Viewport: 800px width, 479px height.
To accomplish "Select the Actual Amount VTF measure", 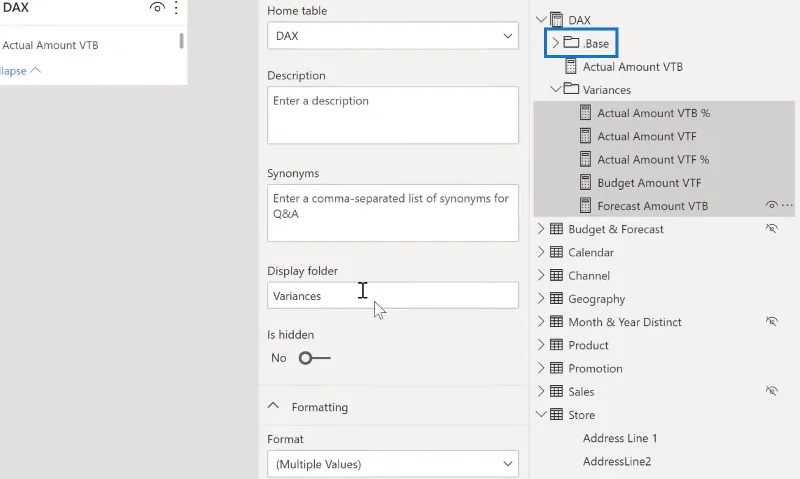I will pyautogui.click(x=647, y=136).
